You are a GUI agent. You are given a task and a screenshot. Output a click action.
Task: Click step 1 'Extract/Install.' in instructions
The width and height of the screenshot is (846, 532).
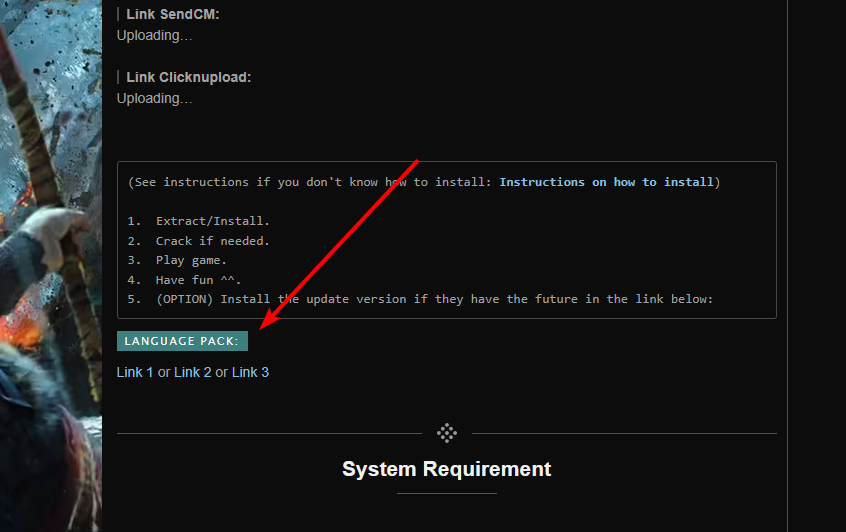212,221
